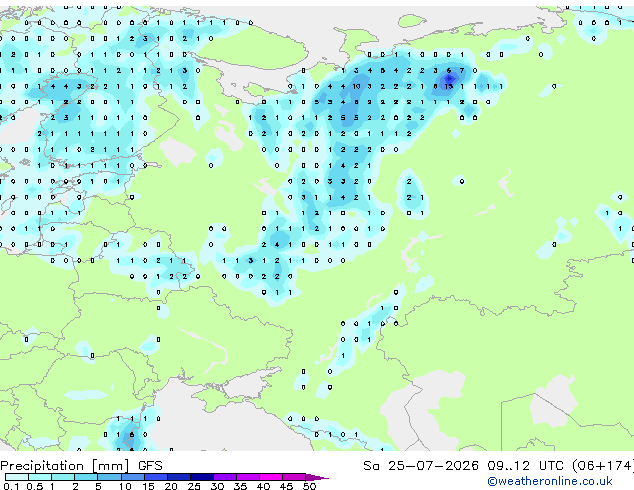This screenshot has height=490, width=634.
Task: Click the '50' legend scale label
Action: click(309, 486)
